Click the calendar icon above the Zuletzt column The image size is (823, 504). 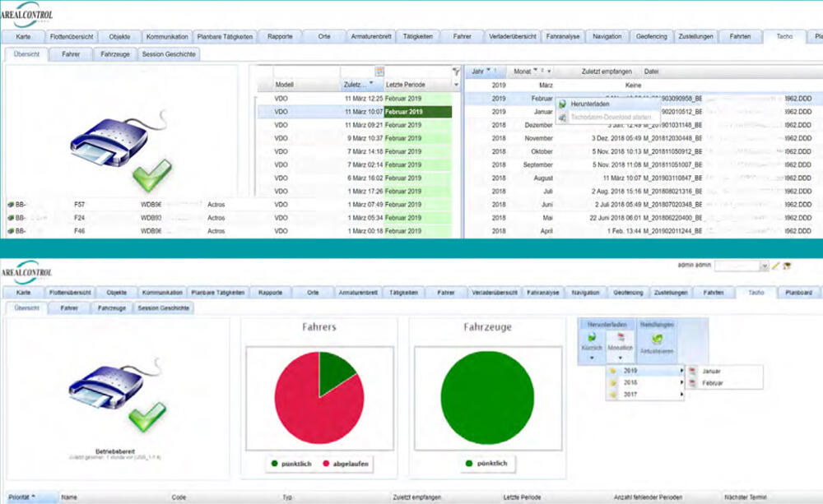pyautogui.click(x=379, y=72)
